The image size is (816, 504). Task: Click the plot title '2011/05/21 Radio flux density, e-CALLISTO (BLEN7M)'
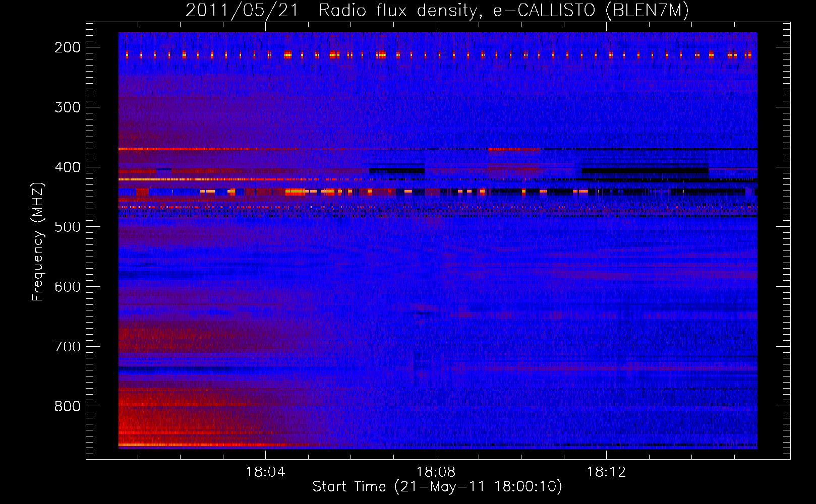tap(437, 11)
